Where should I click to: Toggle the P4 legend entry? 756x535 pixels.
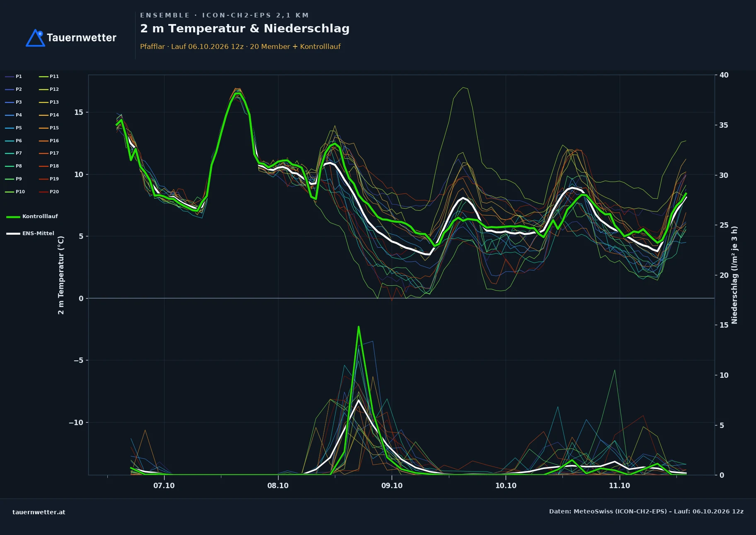[x=14, y=115]
